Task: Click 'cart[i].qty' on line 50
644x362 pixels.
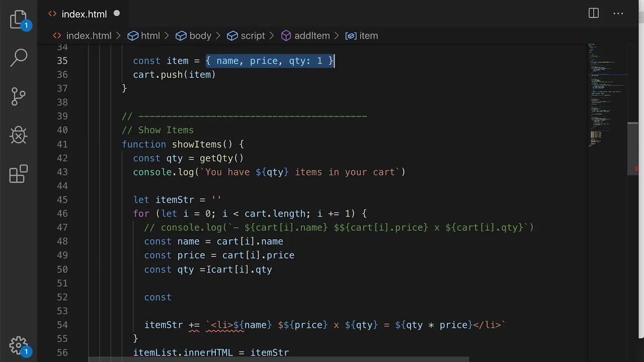Action: (242, 269)
